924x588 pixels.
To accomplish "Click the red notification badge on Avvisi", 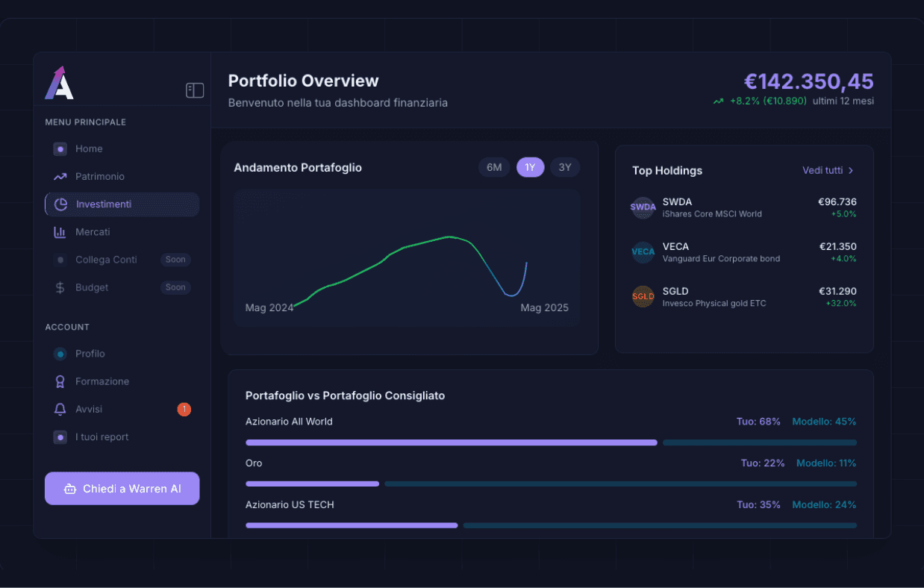I will [x=184, y=409].
